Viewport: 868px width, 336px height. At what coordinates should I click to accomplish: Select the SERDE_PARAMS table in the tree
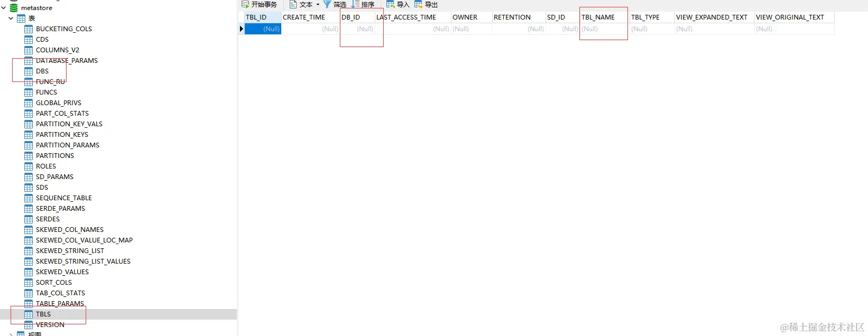point(60,209)
